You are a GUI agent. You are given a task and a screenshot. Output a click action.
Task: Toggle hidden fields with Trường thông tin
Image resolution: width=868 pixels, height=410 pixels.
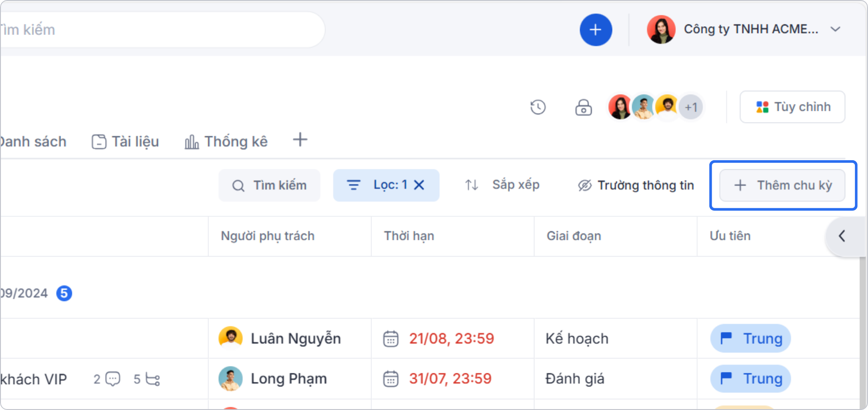[x=635, y=185]
